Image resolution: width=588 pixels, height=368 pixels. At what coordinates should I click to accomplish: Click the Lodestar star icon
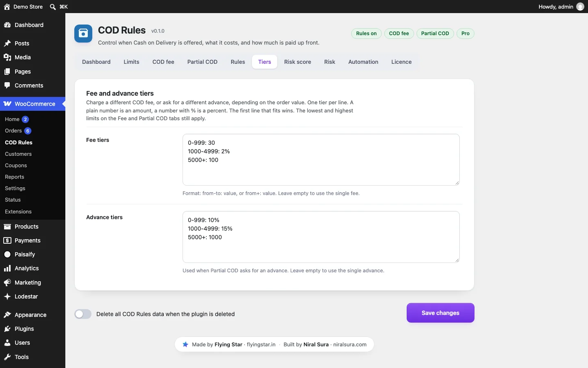[x=7, y=296]
